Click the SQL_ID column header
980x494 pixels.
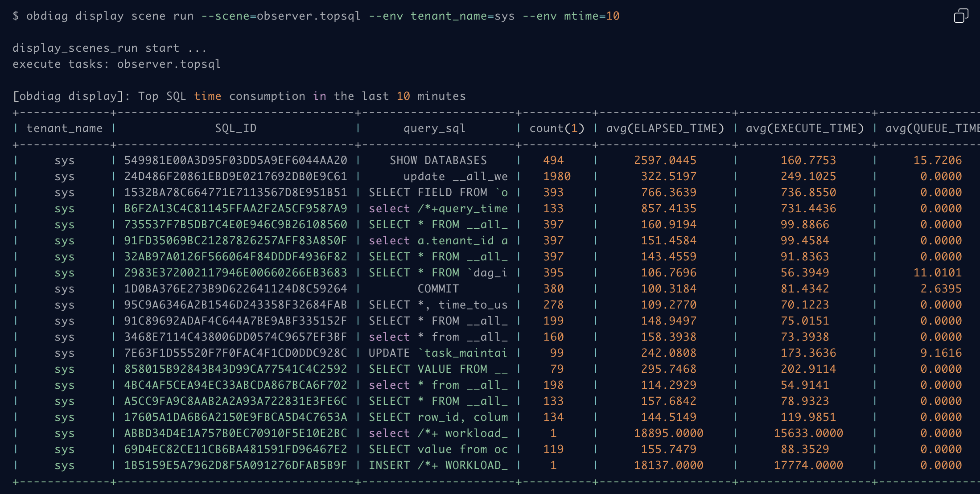click(235, 128)
